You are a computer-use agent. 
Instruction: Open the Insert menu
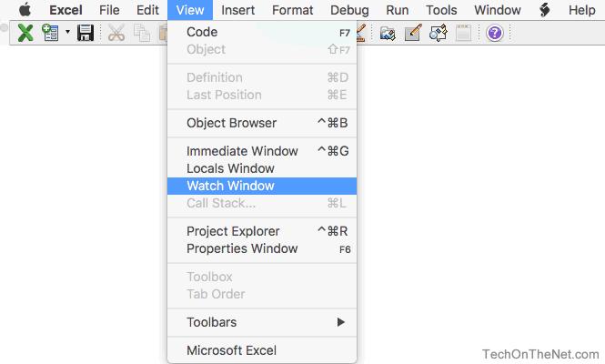click(x=237, y=10)
